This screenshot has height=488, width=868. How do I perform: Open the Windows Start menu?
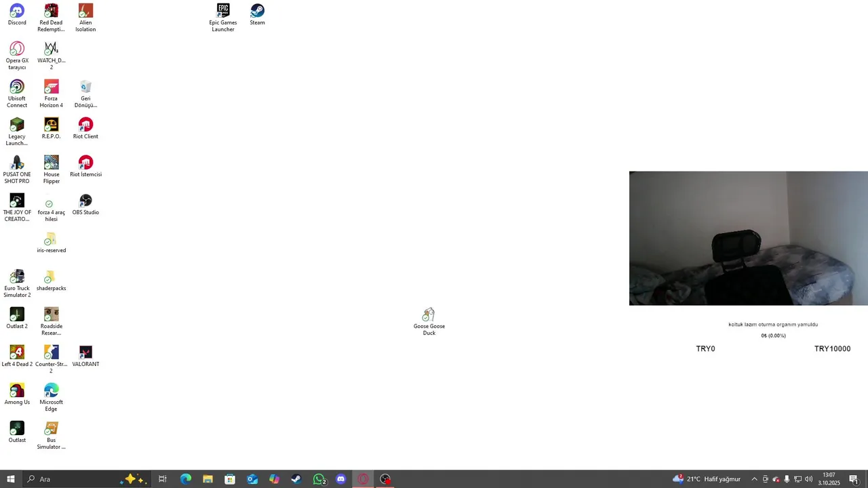tap(11, 479)
